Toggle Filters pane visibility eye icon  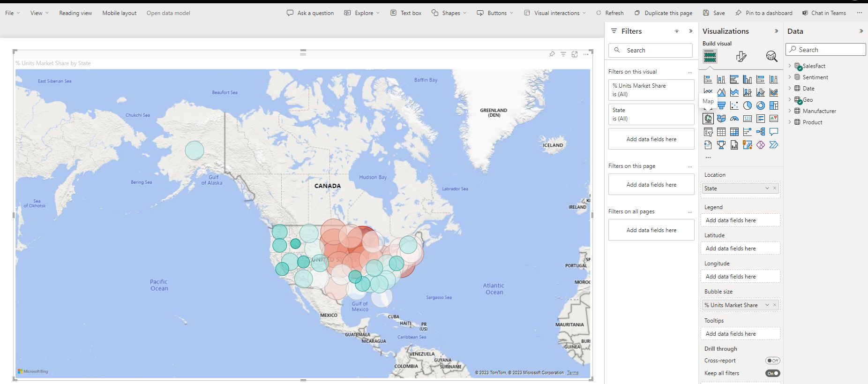pos(677,31)
